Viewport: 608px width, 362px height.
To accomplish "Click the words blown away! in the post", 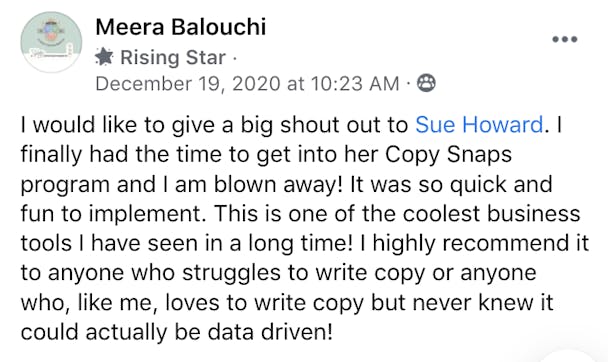I will pos(278,184).
